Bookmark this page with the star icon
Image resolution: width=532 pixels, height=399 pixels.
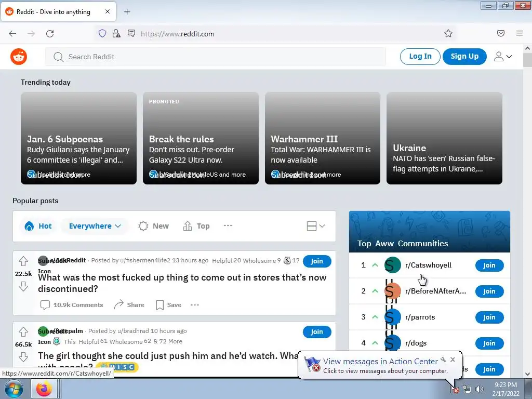[x=448, y=33]
